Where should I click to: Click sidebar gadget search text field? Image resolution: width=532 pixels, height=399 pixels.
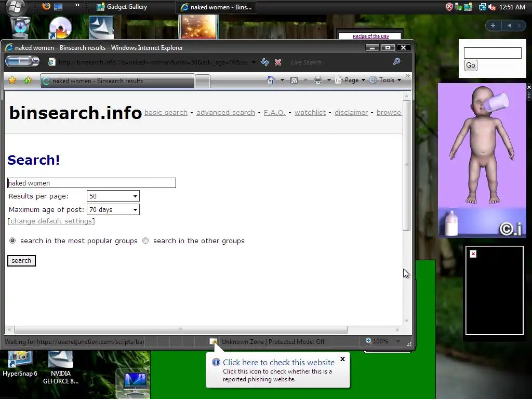pos(493,53)
